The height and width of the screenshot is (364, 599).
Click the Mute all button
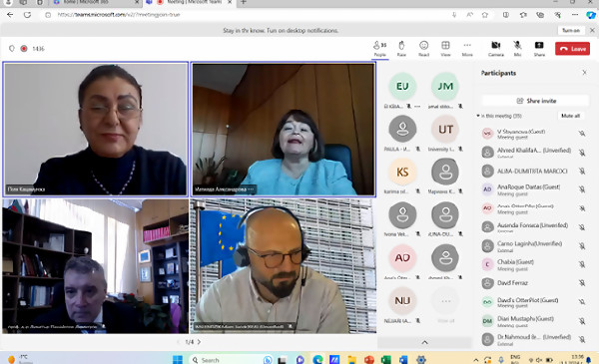[x=570, y=116]
